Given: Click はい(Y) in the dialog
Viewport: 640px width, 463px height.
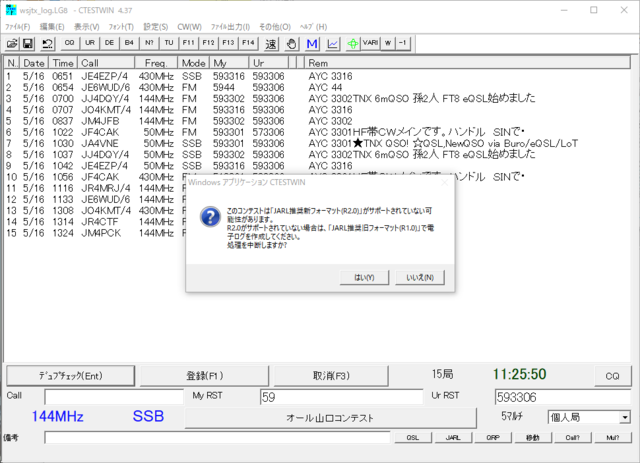Looking at the screenshot, I should pos(364,278).
